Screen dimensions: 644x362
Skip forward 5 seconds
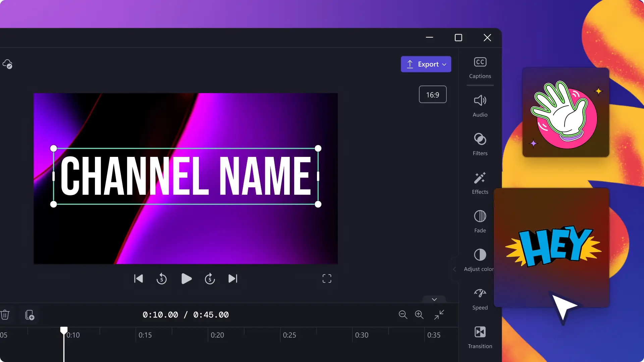(x=210, y=279)
